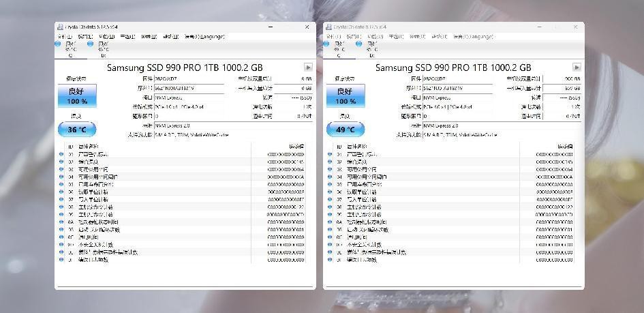Click 良好 100 % health button beside 49 °C
The image size is (644, 313).
coord(346,95)
